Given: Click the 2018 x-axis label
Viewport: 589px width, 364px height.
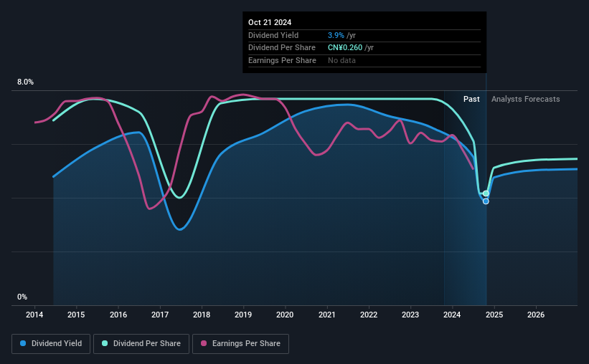Looking at the screenshot, I should pos(202,315).
